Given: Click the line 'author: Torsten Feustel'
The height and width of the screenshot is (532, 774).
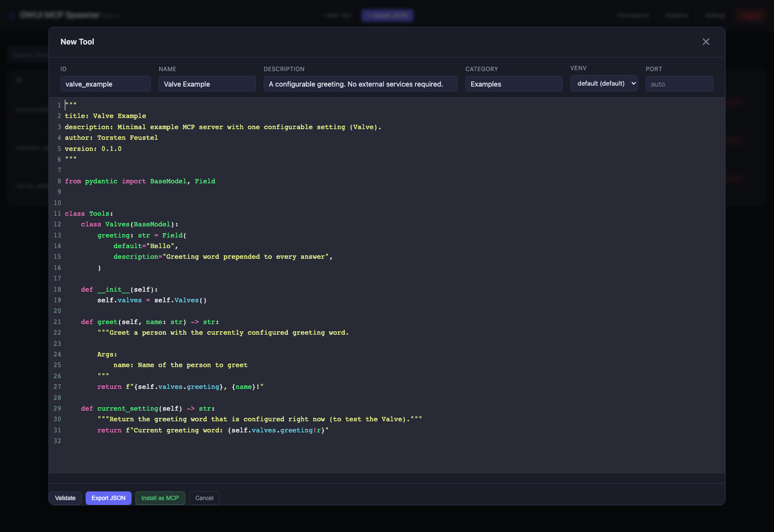Looking at the screenshot, I should 111,138.
